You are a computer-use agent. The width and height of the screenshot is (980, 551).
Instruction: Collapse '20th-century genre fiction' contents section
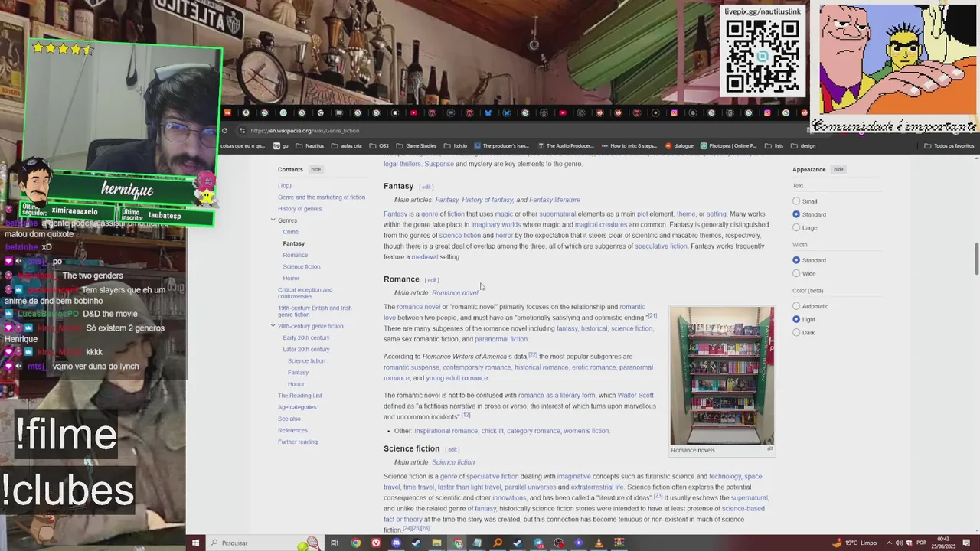[x=273, y=326]
